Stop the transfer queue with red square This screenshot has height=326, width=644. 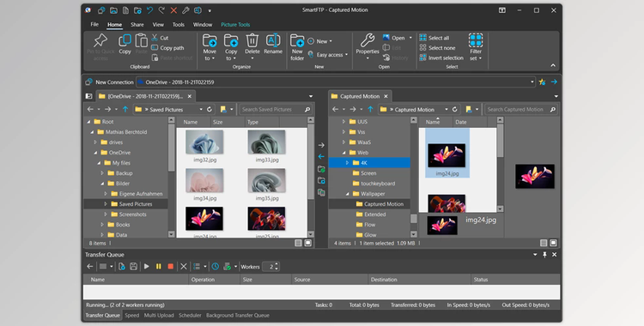click(x=171, y=267)
